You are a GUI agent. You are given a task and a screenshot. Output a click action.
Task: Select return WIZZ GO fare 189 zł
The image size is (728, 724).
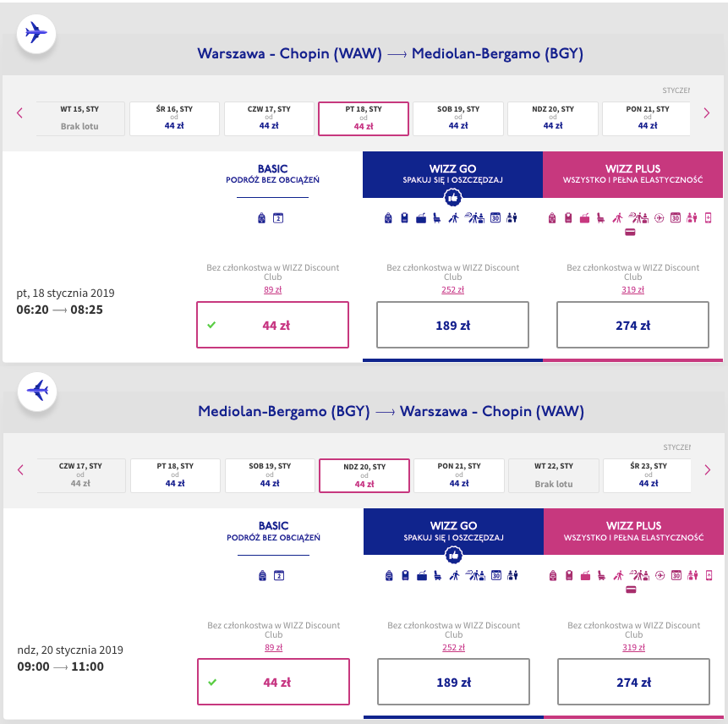(453, 683)
